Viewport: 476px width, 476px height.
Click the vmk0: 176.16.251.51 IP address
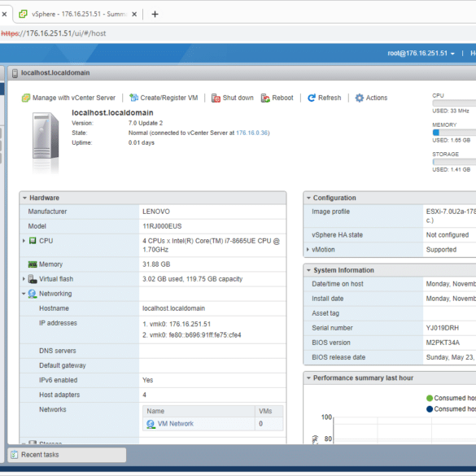[x=177, y=324]
